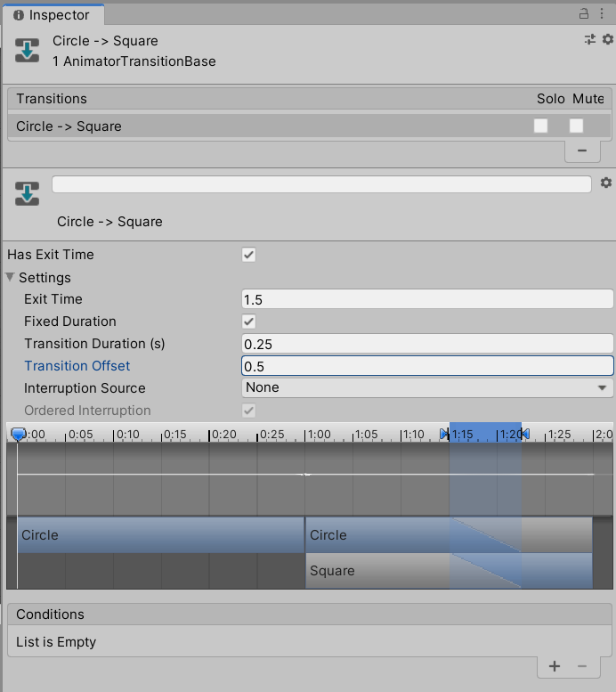The width and height of the screenshot is (616, 692).
Task: Toggle Solo for Circle -> Square transition
Action: 540,126
